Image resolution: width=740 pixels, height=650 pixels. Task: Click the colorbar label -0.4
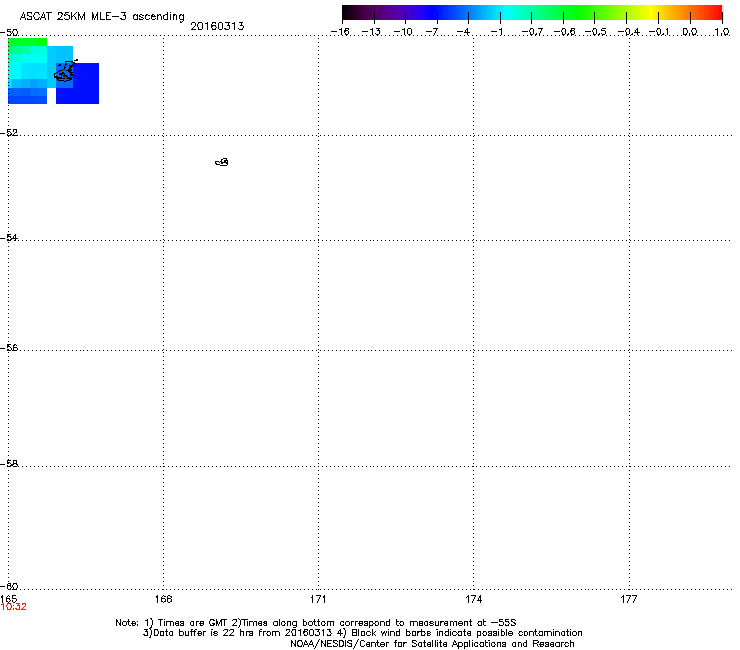(629, 32)
